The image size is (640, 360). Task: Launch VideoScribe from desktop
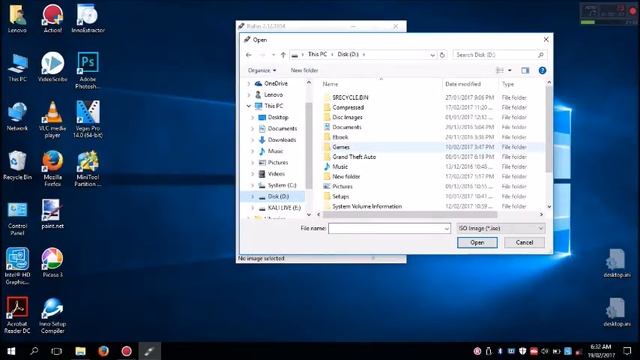pyautogui.click(x=53, y=67)
